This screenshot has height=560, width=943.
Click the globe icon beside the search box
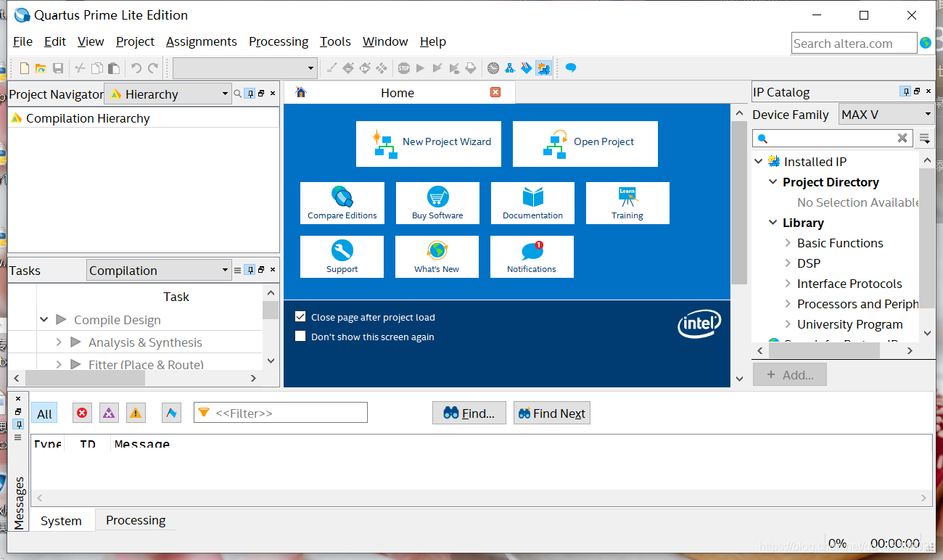click(x=926, y=43)
